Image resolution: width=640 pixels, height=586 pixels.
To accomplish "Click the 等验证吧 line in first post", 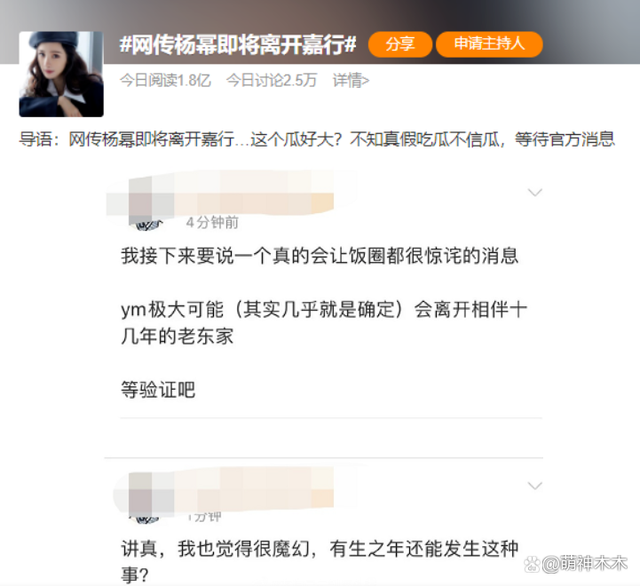I will 158,390.
